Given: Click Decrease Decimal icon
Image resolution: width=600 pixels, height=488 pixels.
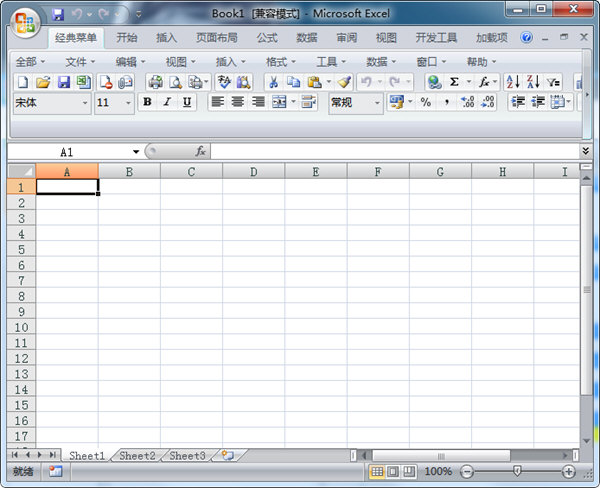Looking at the screenshot, I should [x=488, y=102].
